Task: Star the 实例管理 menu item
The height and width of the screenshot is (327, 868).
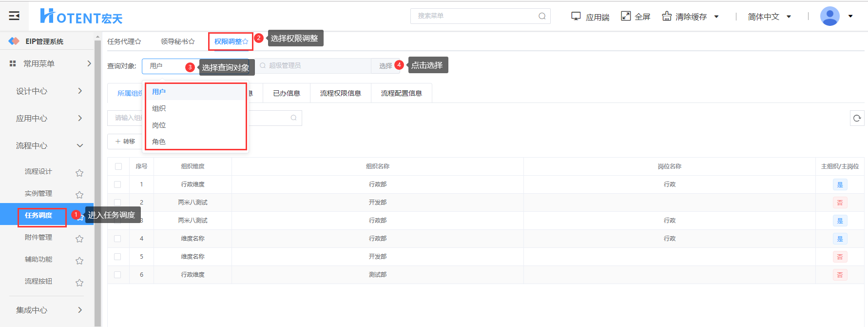Action: [x=79, y=195]
